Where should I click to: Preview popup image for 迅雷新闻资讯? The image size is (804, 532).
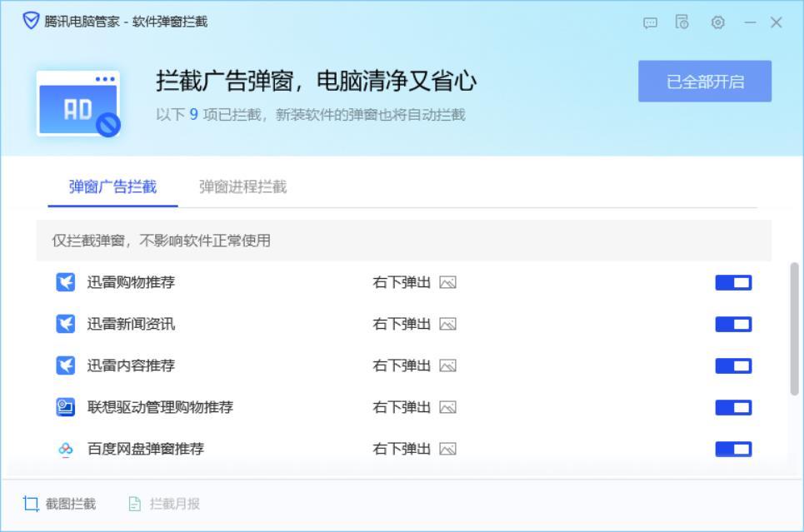tap(447, 324)
